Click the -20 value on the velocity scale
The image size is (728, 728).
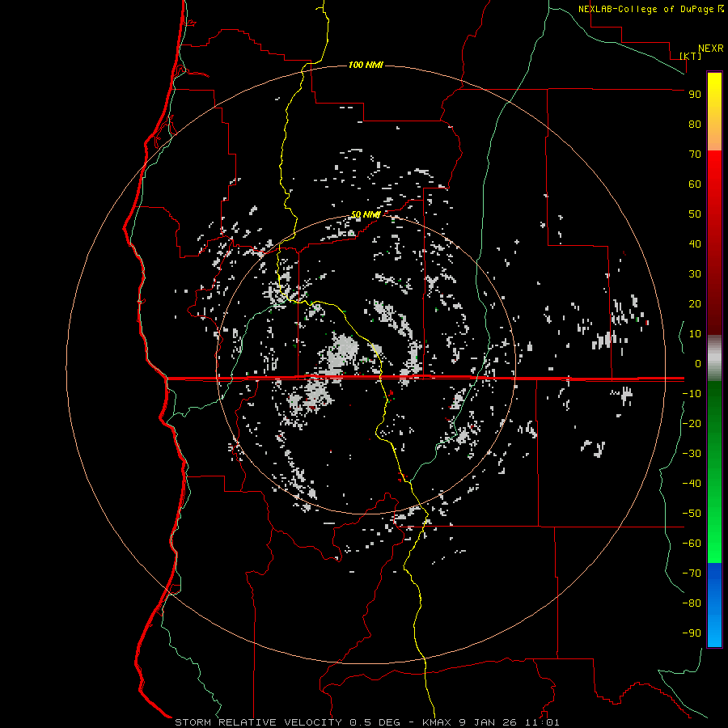(692, 424)
